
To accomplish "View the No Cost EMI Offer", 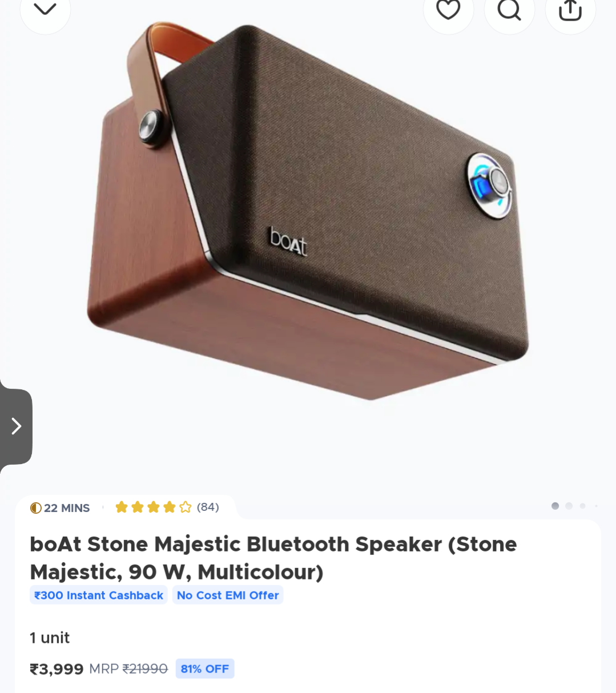I will [228, 595].
